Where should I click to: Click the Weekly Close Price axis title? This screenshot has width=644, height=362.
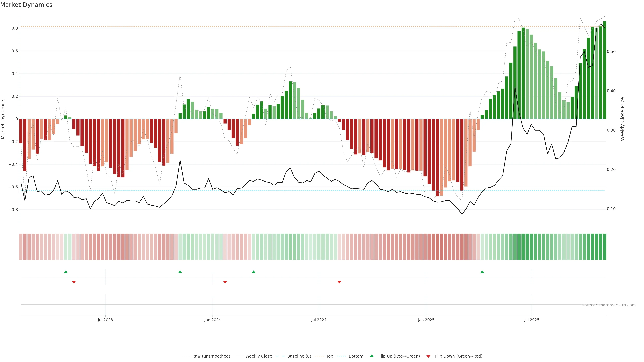pyautogui.click(x=623, y=119)
